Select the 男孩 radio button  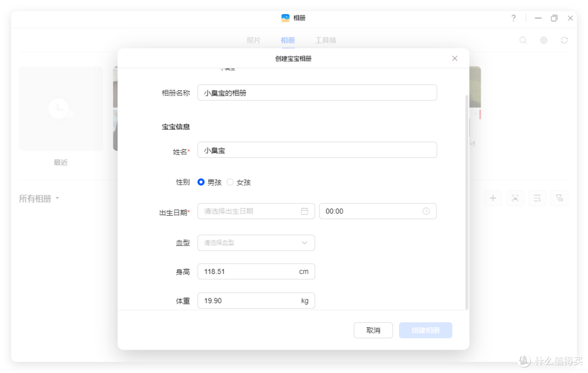coord(201,182)
